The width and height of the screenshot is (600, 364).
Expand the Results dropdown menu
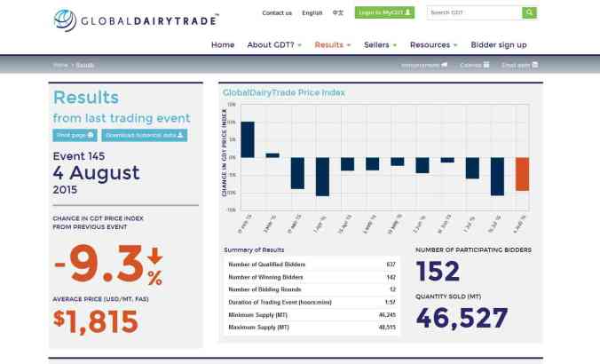[x=333, y=44]
